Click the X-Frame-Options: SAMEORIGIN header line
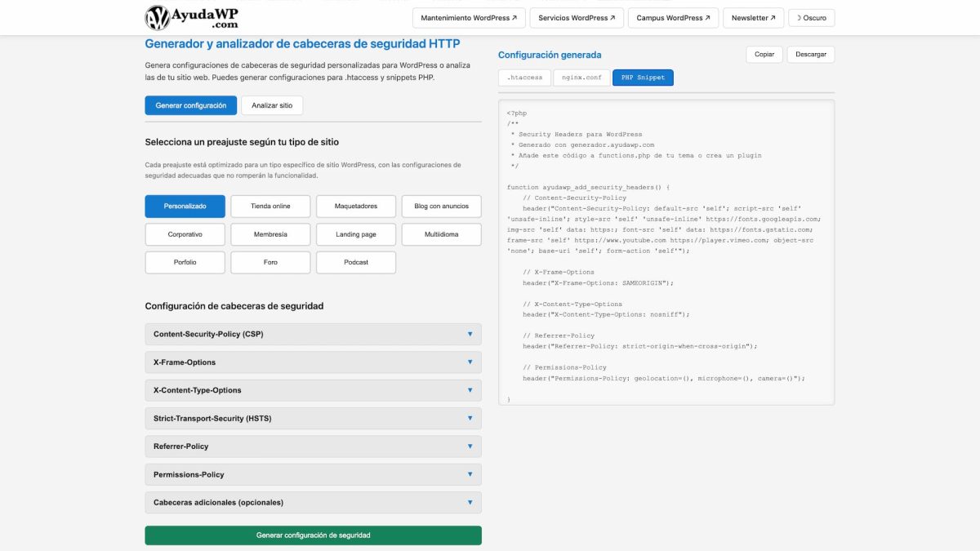 pyautogui.click(x=598, y=282)
